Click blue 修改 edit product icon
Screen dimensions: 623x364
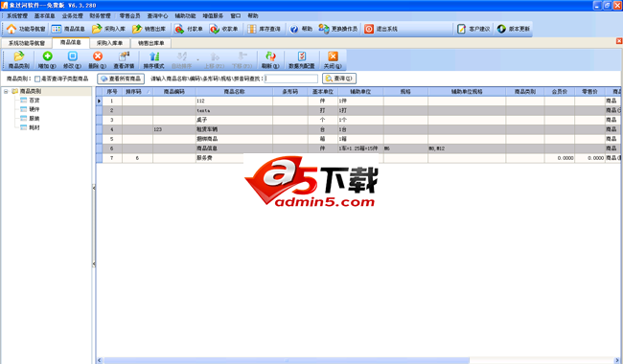72,57
